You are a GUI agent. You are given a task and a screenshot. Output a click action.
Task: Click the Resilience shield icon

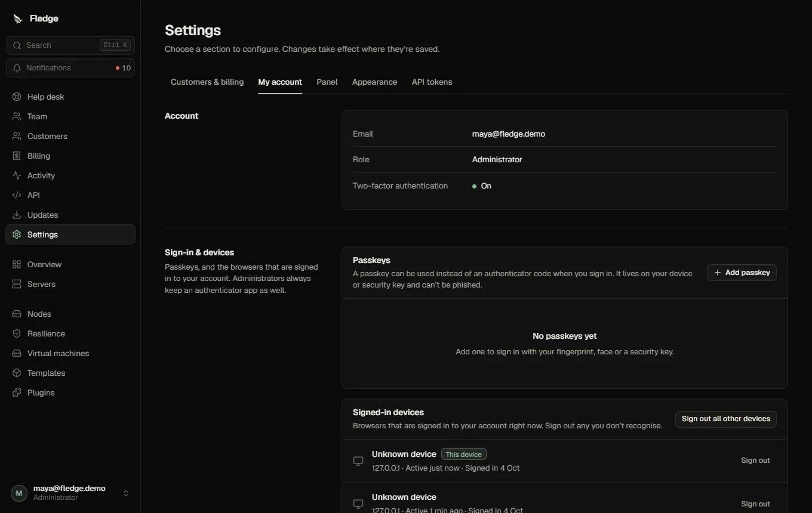pyautogui.click(x=17, y=333)
